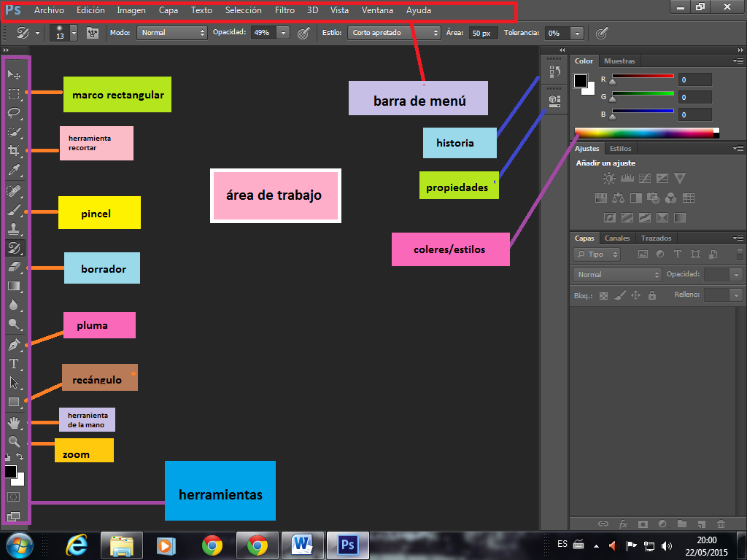The image size is (747, 560).
Task: Open the Estilo dropdown
Action: pyautogui.click(x=394, y=33)
